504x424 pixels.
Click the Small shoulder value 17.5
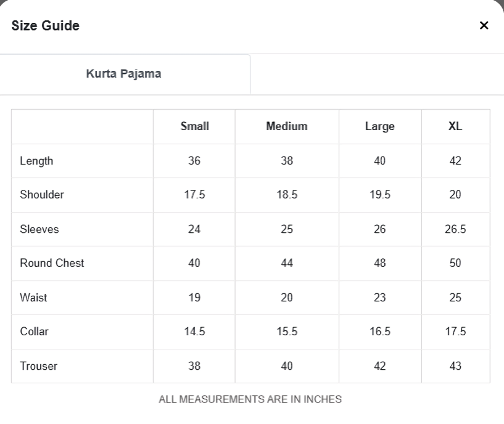[194, 195]
